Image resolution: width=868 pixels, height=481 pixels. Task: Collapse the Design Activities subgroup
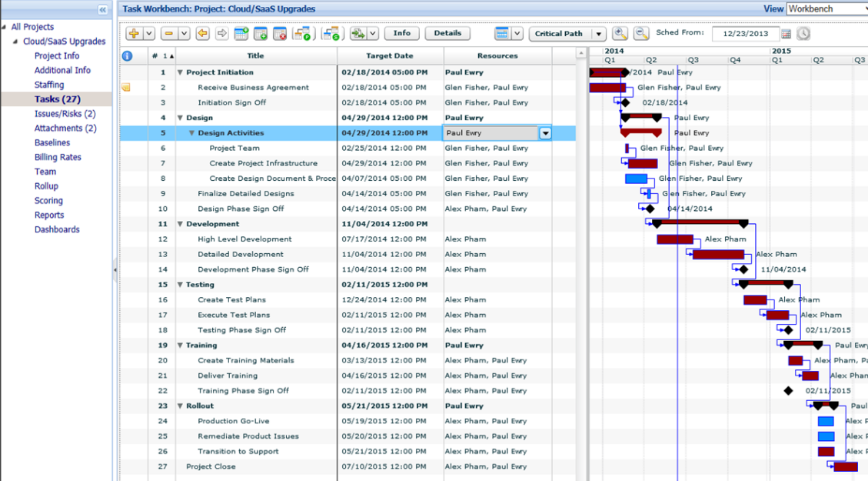coord(191,133)
